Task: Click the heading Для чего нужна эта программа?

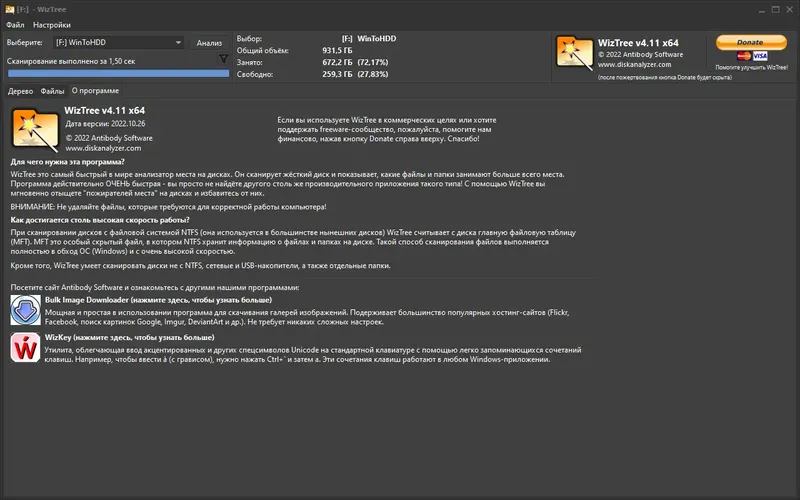Action: pos(67,162)
